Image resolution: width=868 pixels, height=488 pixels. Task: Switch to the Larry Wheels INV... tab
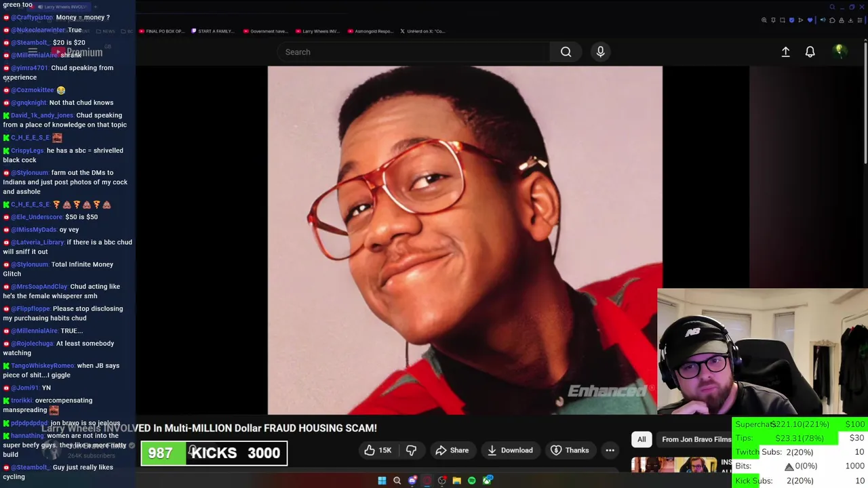point(317,31)
